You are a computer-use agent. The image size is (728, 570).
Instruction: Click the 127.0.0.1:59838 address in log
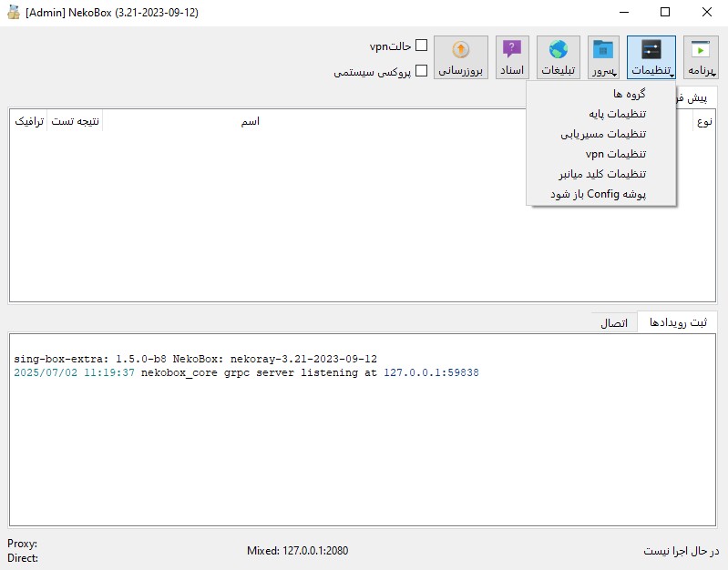(431, 372)
